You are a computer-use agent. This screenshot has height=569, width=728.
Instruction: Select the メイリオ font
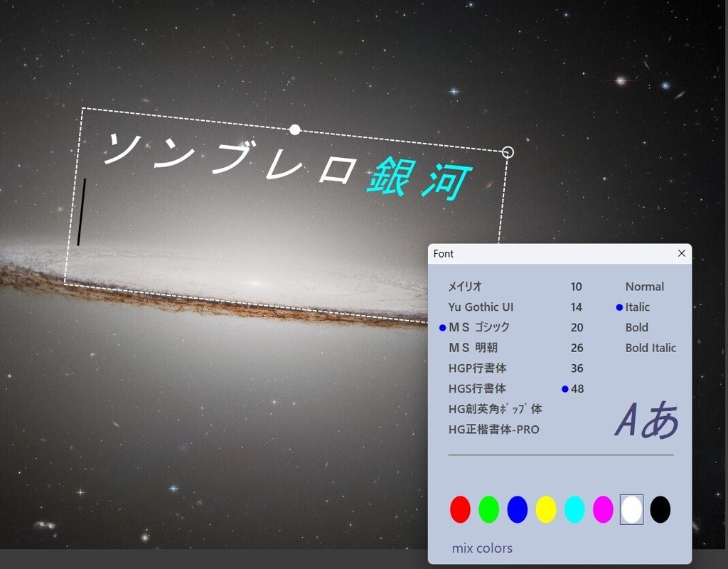coord(465,287)
